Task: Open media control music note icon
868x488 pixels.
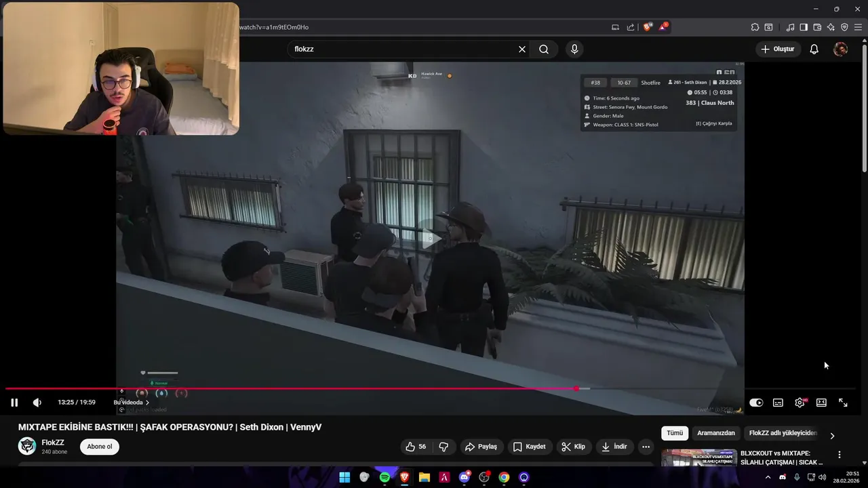Action: point(791,27)
